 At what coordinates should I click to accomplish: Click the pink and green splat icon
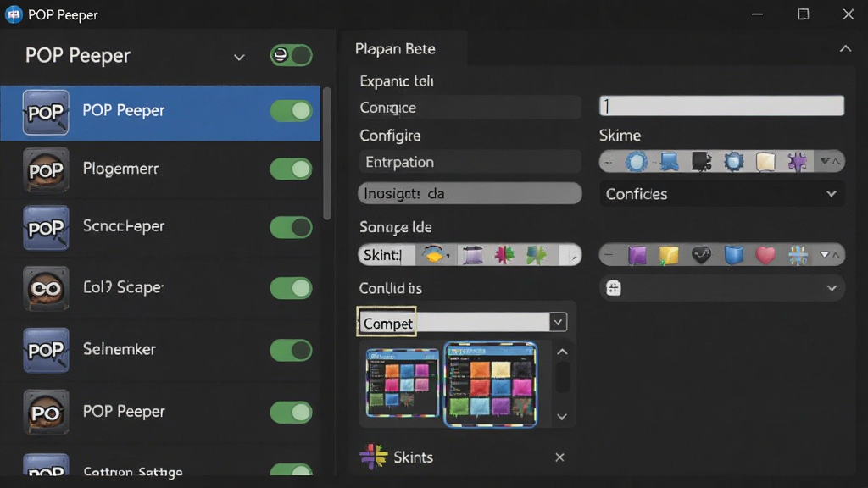click(504, 255)
